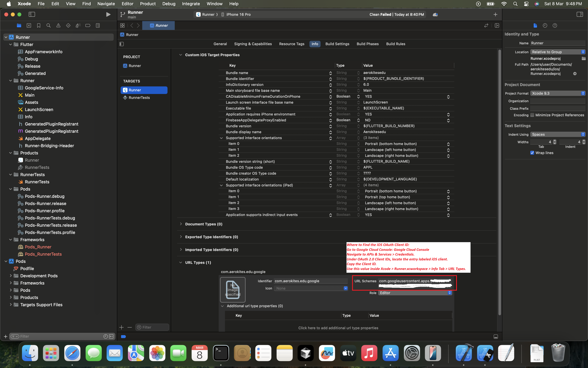This screenshot has width=588, height=368.
Task: Switch to Build Settings tab
Action: click(337, 44)
